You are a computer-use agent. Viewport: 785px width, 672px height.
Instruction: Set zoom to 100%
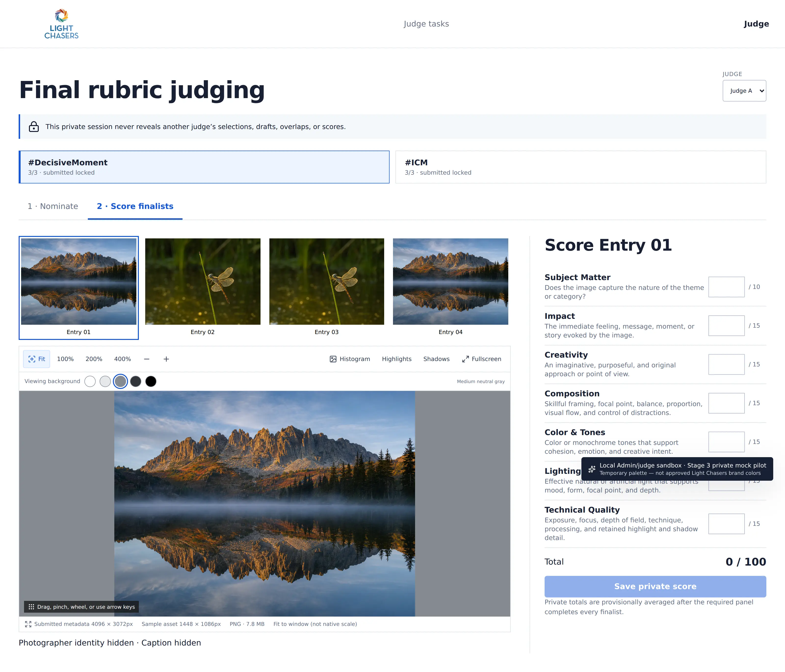point(65,359)
